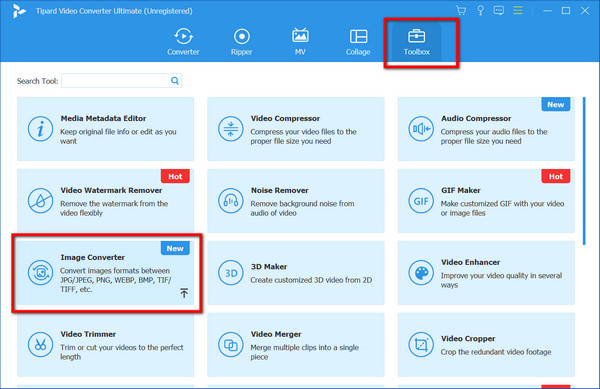Pin Image Converter using the top arrow icon
The width and height of the screenshot is (600, 389).
click(184, 293)
